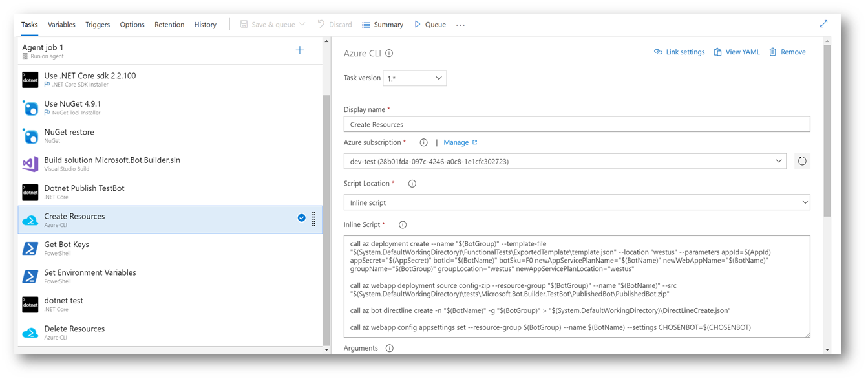The width and height of the screenshot is (868, 381).
Task: Refresh the Azure subscription list
Action: pyautogui.click(x=802, y=161)
